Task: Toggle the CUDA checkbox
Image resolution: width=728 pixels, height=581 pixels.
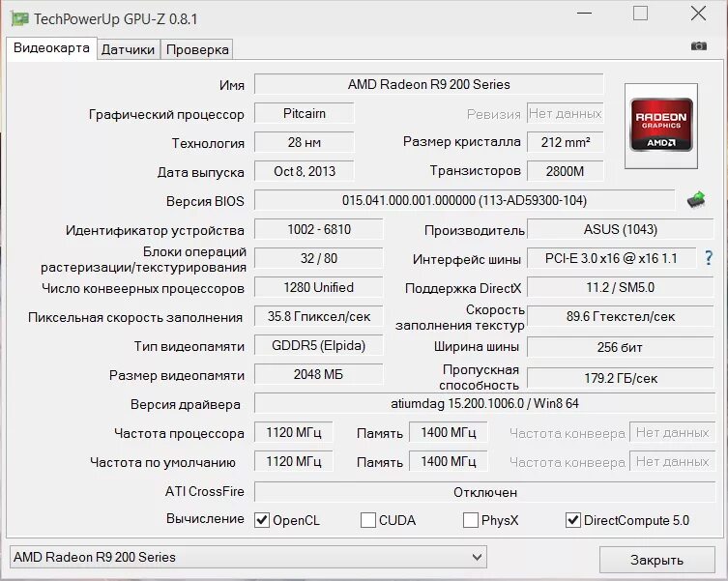Action: [x=368, y=520]
